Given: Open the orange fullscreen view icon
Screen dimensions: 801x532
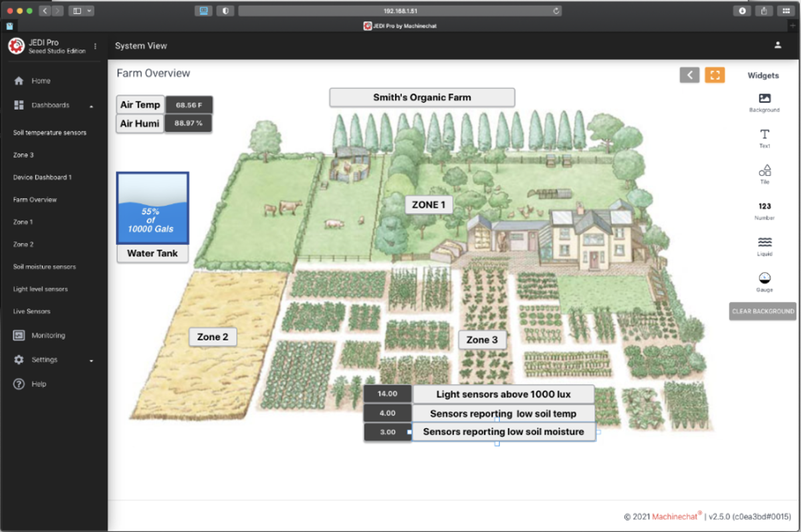Looking at the screenshot, I should 714,75.
